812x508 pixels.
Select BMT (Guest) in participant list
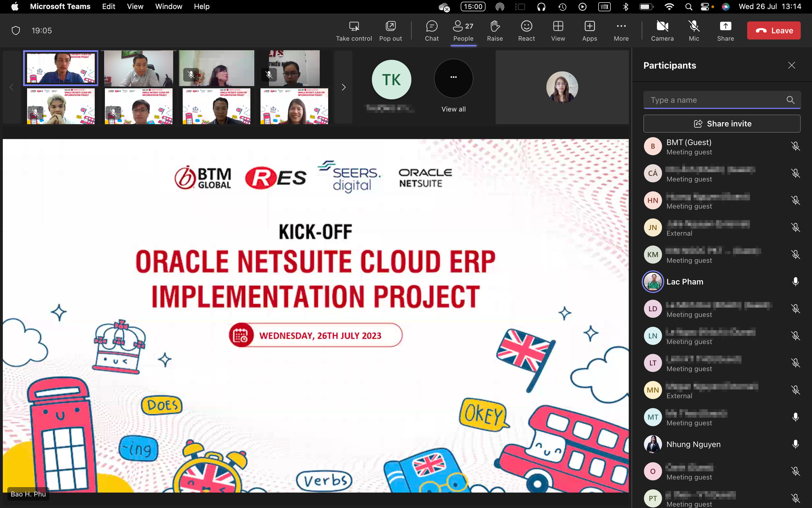tap(722, 146)
